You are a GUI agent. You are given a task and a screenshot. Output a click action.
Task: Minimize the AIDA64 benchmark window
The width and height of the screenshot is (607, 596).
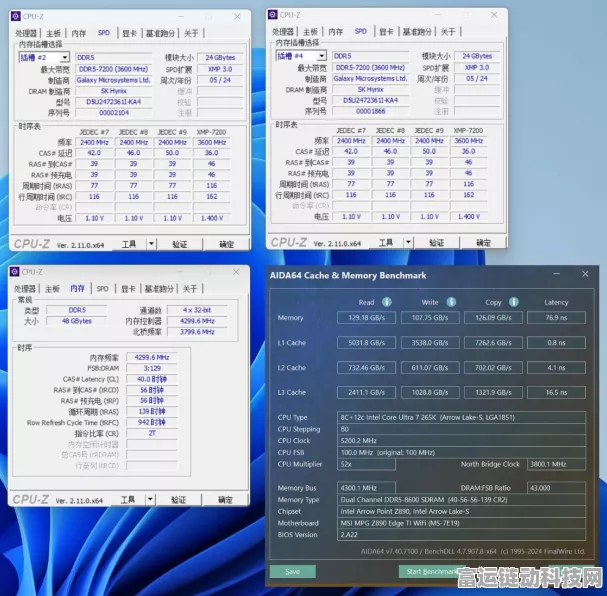point(557,274)
